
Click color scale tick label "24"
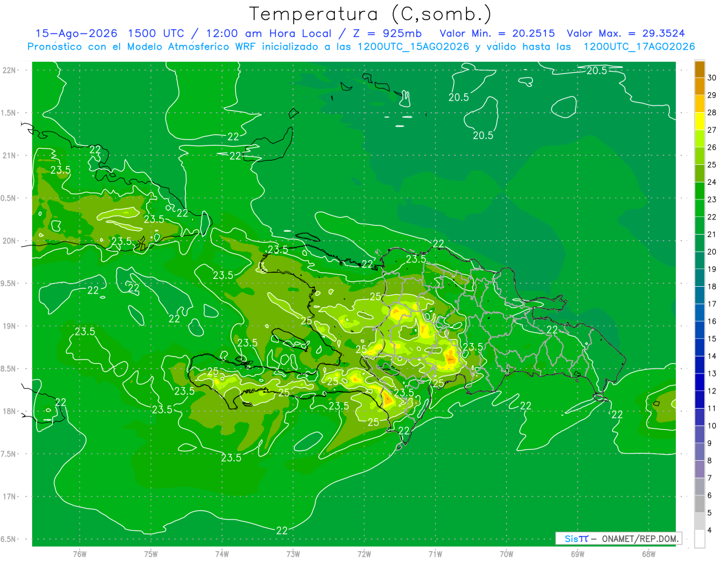coord(712,182)
